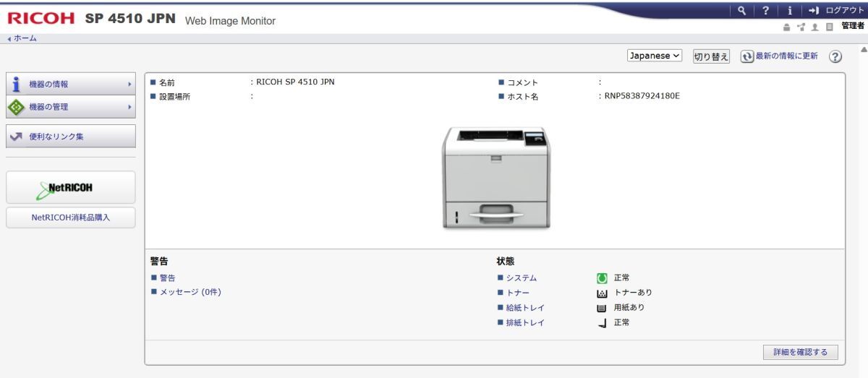The height and width of the screenshot is (378, 868).
Task: Open the NetRICOH logo banner
Action: tap(71, 187)
